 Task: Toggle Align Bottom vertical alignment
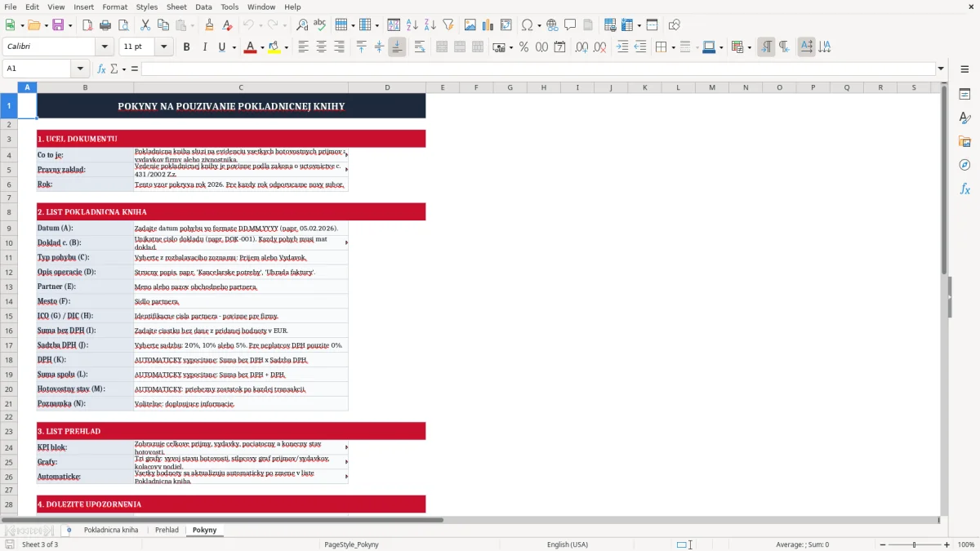[397, 47]
